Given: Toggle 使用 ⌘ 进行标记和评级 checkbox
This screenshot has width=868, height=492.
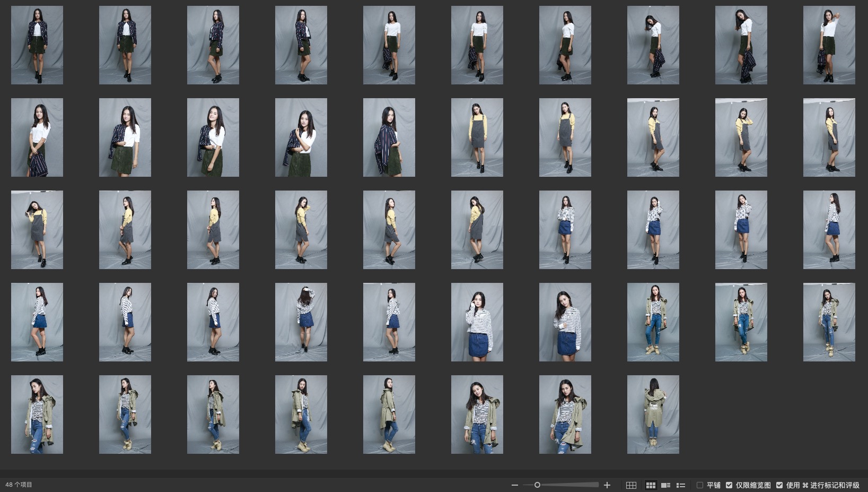Looking at the screenshot, I should (x=779, y=485).
